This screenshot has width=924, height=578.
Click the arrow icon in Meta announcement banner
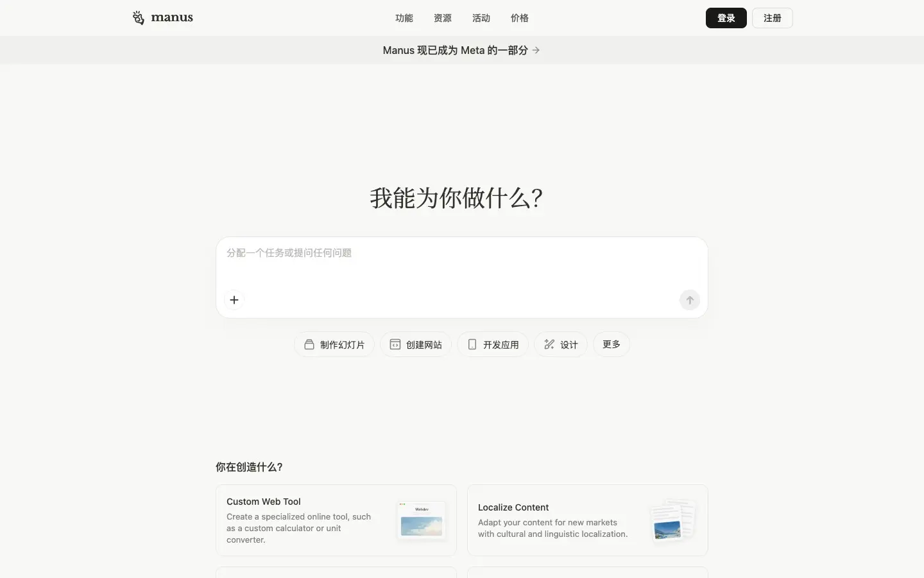(536, 50)
